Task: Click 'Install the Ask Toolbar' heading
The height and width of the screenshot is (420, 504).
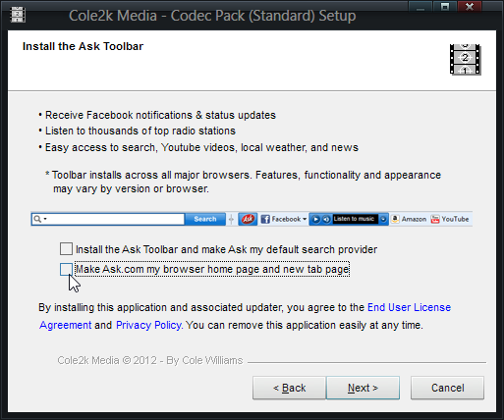Action: click(83, 46)
